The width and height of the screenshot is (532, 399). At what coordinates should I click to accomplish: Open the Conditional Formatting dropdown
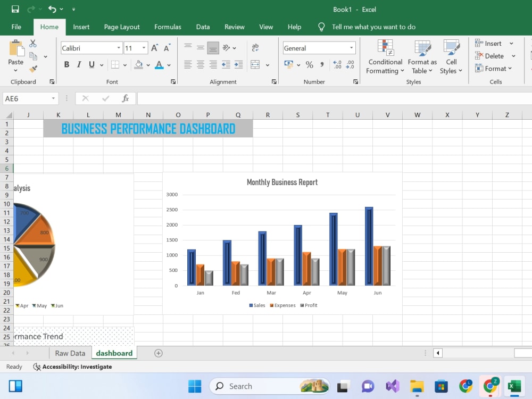pos(385,57)
